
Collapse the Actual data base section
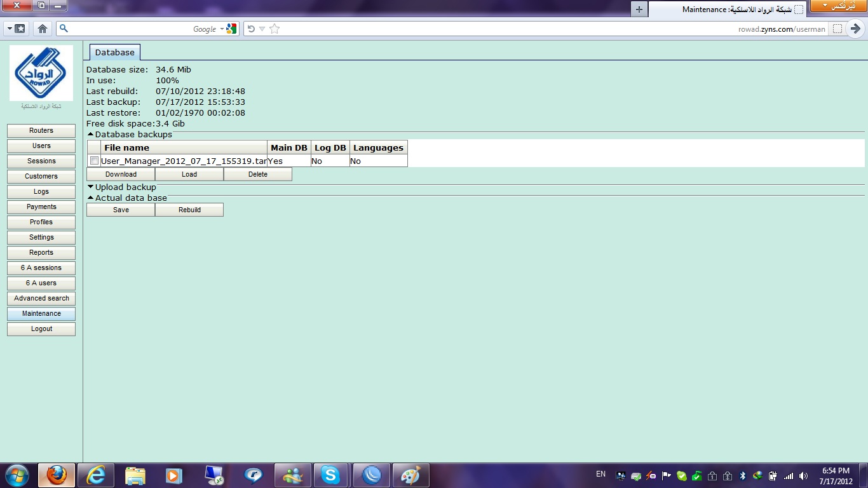91,198
